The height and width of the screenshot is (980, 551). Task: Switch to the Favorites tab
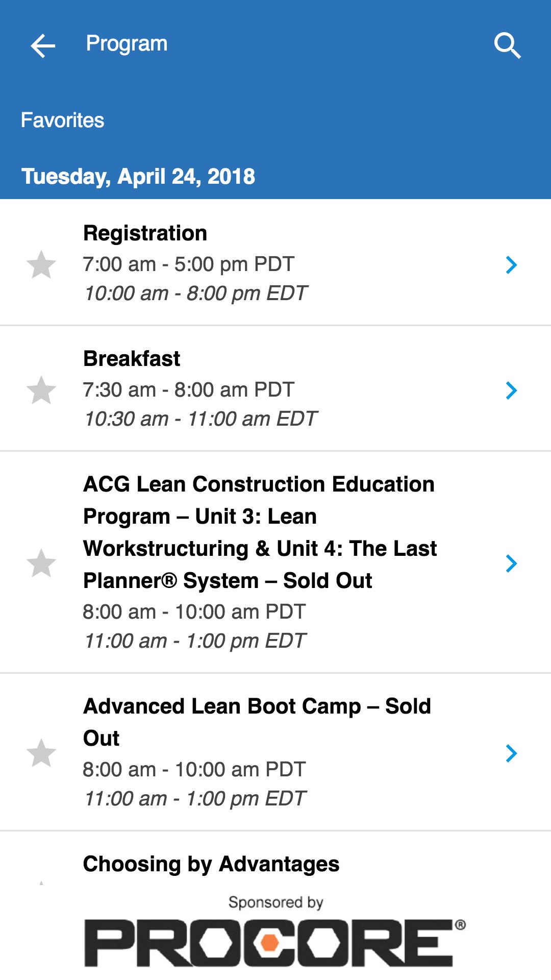[x=62, y=120]
